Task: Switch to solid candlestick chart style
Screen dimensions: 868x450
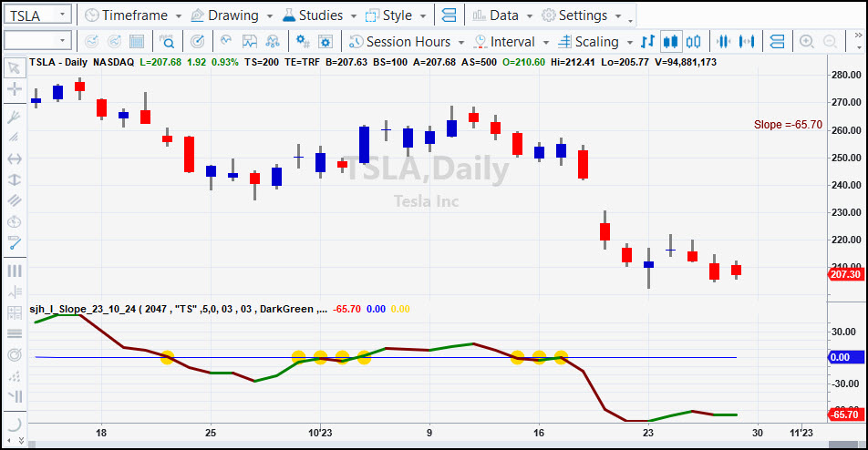Action: pyautogui.click(x=670, y=42)
